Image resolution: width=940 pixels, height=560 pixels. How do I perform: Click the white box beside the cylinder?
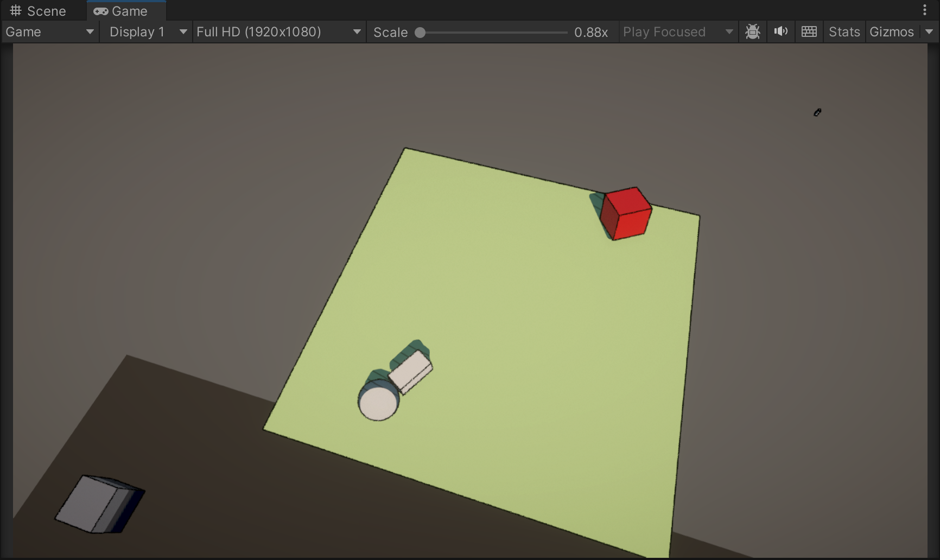click(411, 371)
